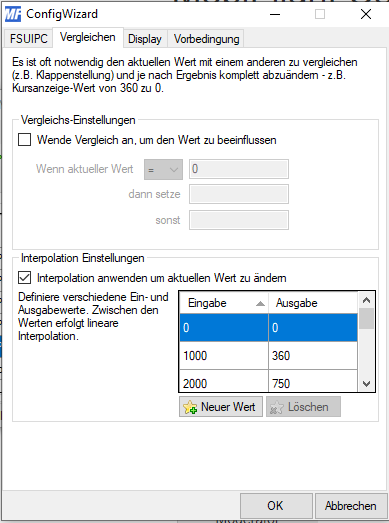Viewport: 389px width, 523px height.
Task: Click the interpolation table scrollbar thumb
Action: [x=366, y=319]
